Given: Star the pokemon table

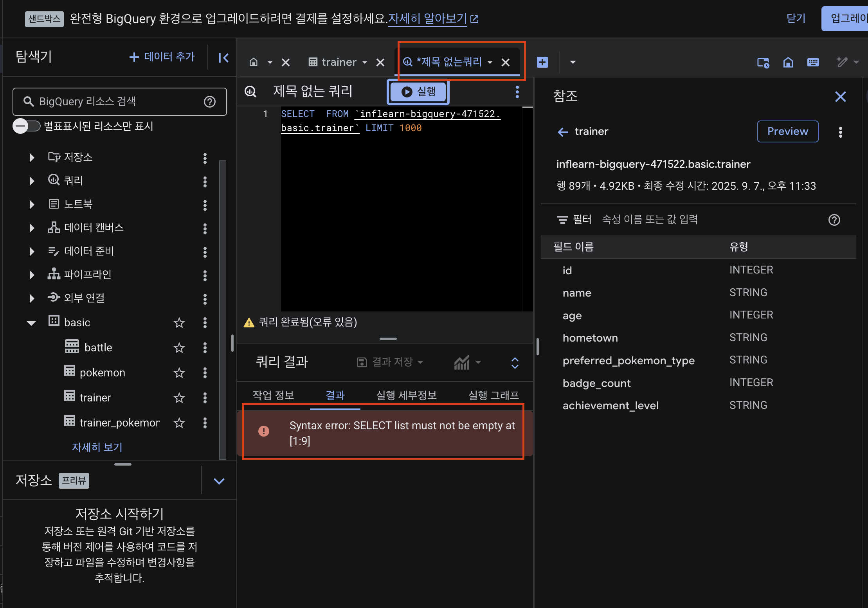Looking at the screenshot, I should (x=179, y=373).
